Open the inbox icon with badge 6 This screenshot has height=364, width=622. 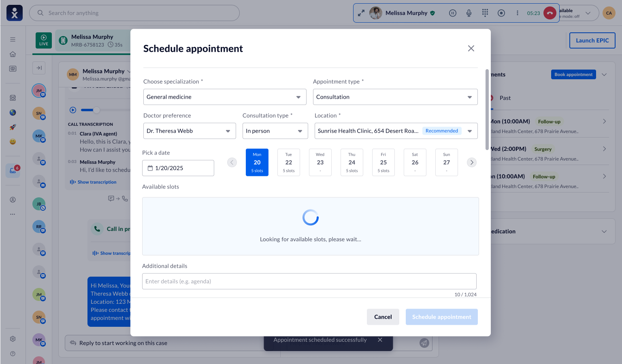click(x=13, y=170)
